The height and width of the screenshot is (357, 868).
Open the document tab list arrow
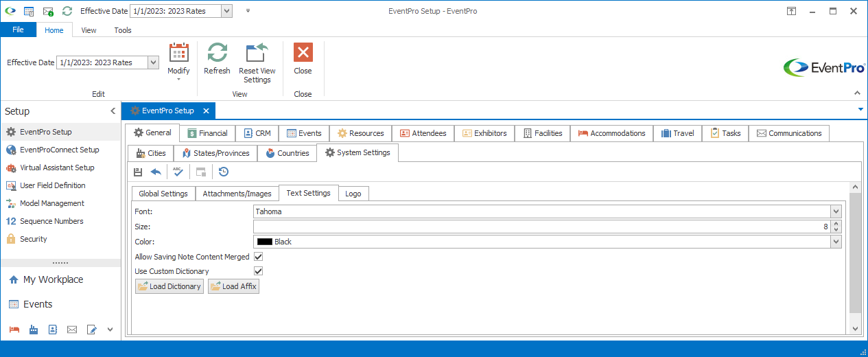tap(860, 109)
